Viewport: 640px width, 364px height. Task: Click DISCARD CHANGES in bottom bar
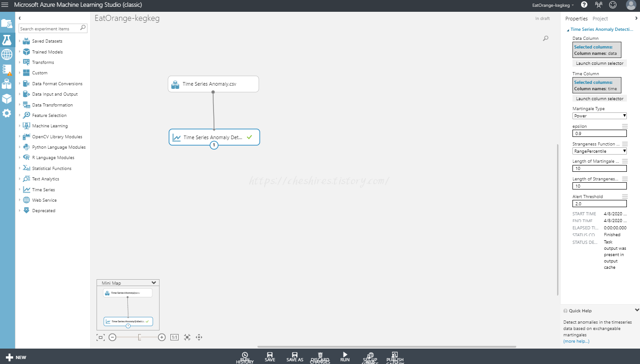[320, 358]
